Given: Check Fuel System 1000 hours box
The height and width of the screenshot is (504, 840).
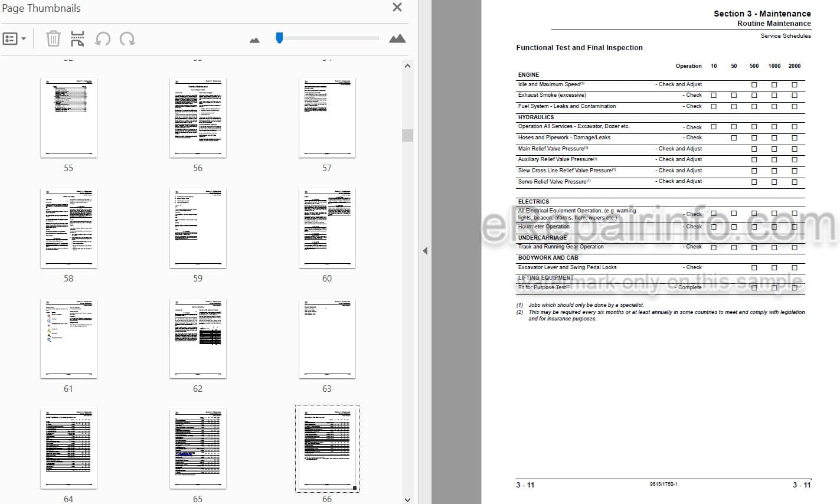Looking at the screenshot, I should tap(774, 106).
